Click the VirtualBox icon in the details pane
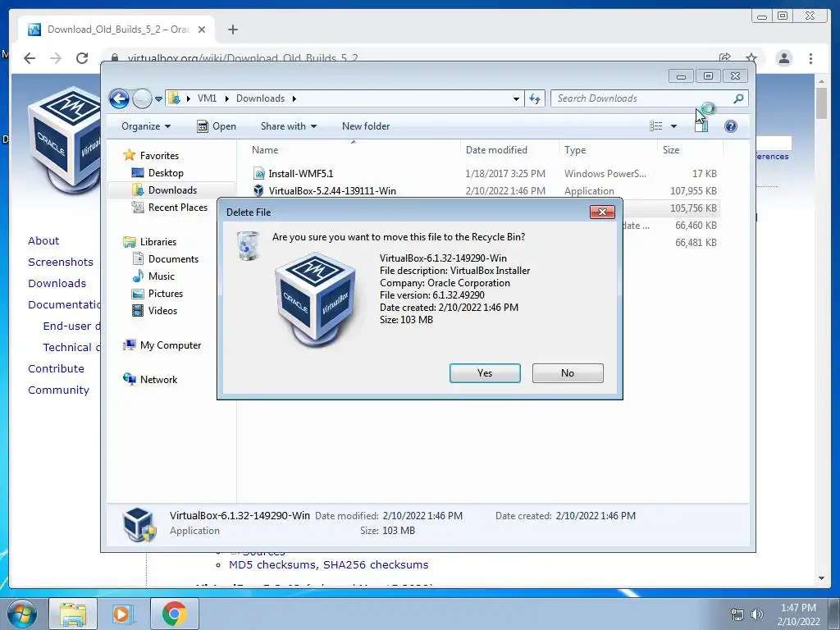The width and height of the screenshot is (840, 630). pyautogui.click(x=139, y=524)
